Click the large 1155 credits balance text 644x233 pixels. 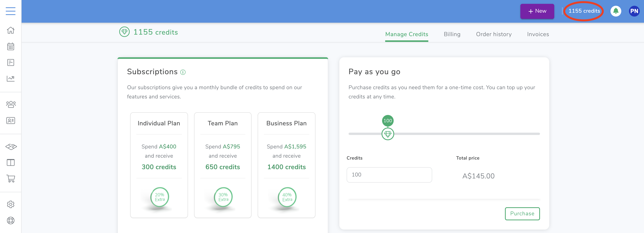point(155,32)
